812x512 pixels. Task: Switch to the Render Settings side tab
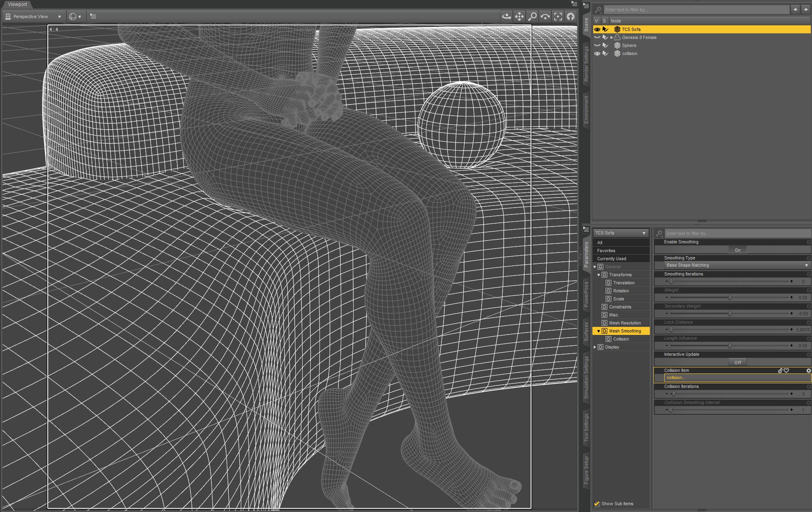586,63
